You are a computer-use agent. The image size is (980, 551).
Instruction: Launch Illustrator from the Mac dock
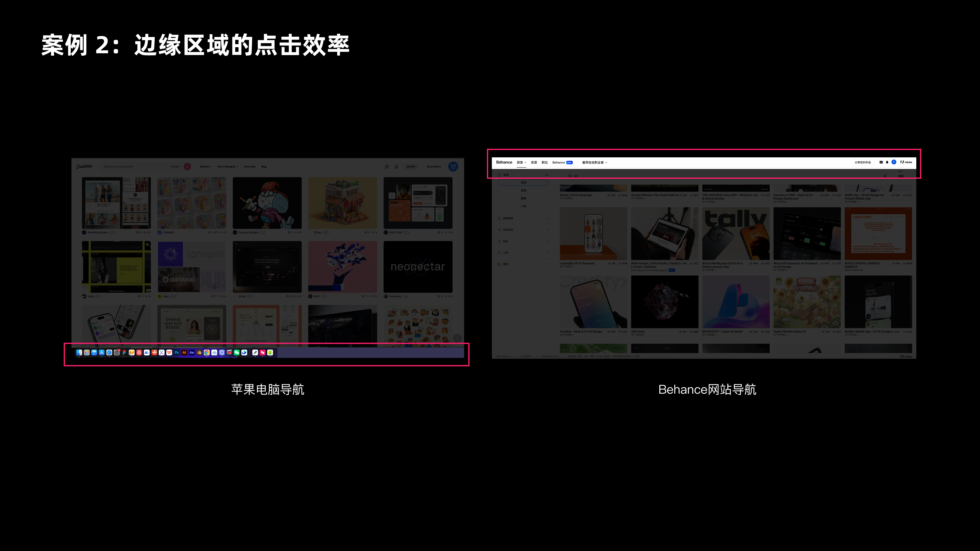pyautogui.click(x=184, y=353)
